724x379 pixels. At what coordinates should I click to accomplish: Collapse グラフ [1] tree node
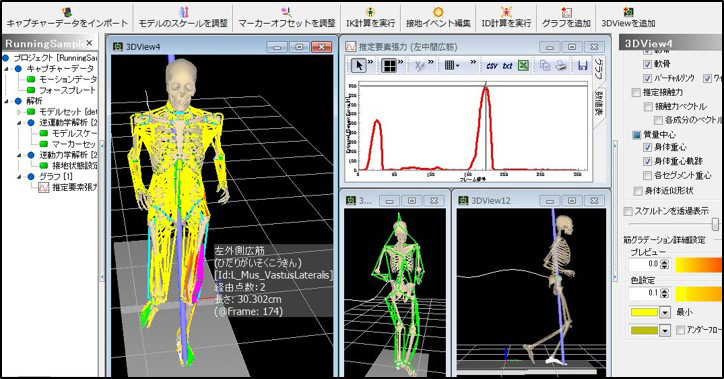19,176
